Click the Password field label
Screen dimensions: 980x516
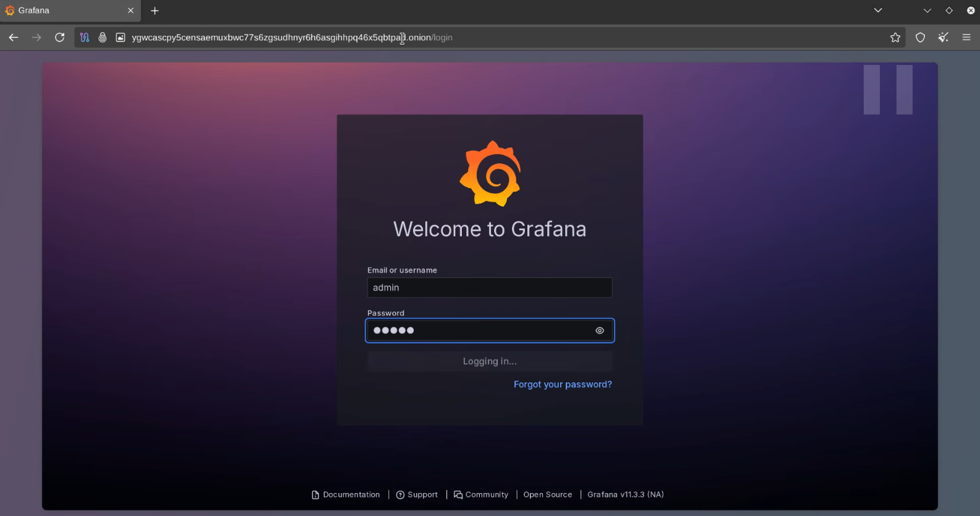[386, 313]
